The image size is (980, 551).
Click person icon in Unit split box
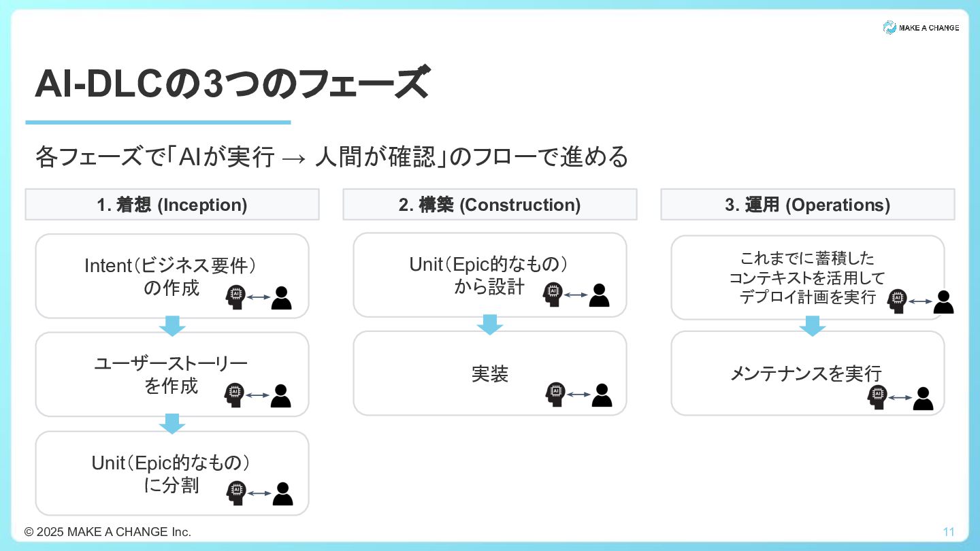coord(282,493)
